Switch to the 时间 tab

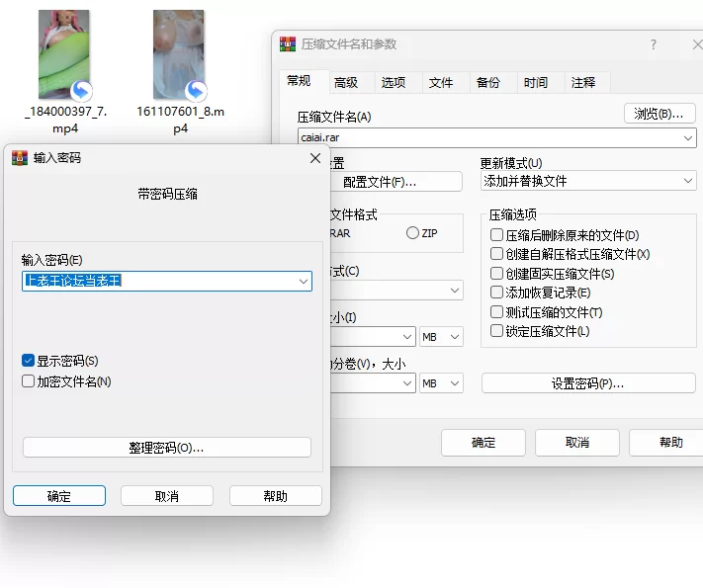click(536, 82)
